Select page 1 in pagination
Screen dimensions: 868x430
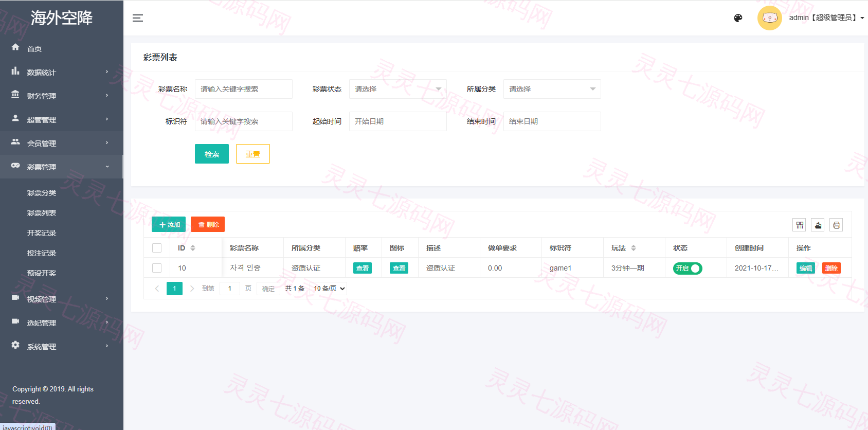(x=174, y=289)
